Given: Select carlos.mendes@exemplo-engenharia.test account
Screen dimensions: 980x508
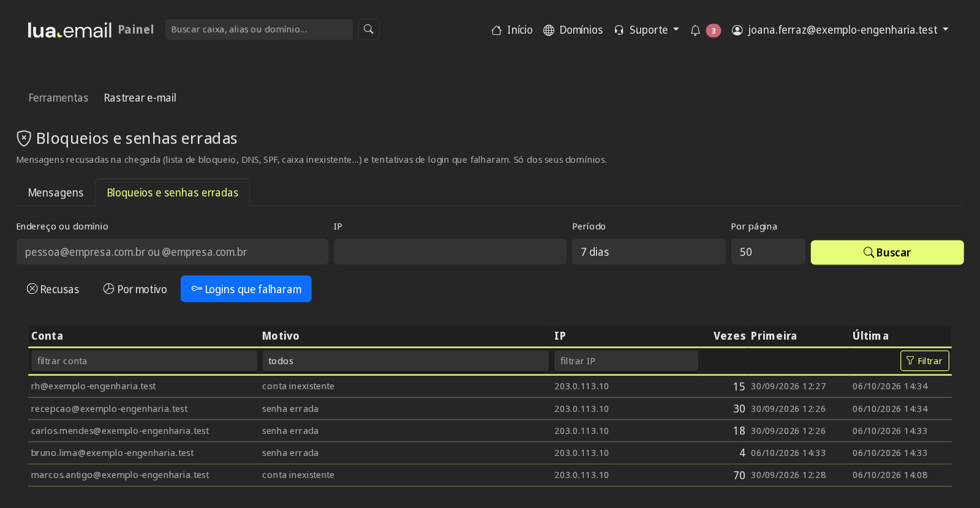Looking at the screenshot, I should [120, 431].
